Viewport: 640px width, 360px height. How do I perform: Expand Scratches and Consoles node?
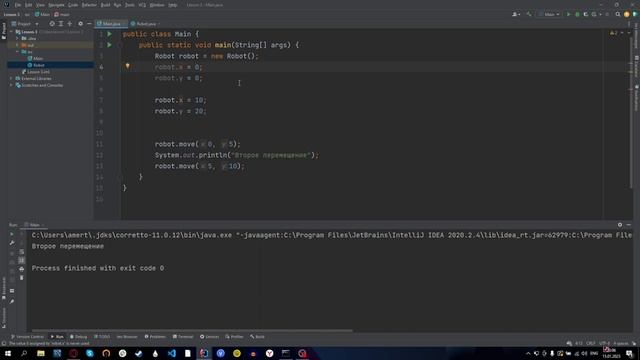coord(11,85)
